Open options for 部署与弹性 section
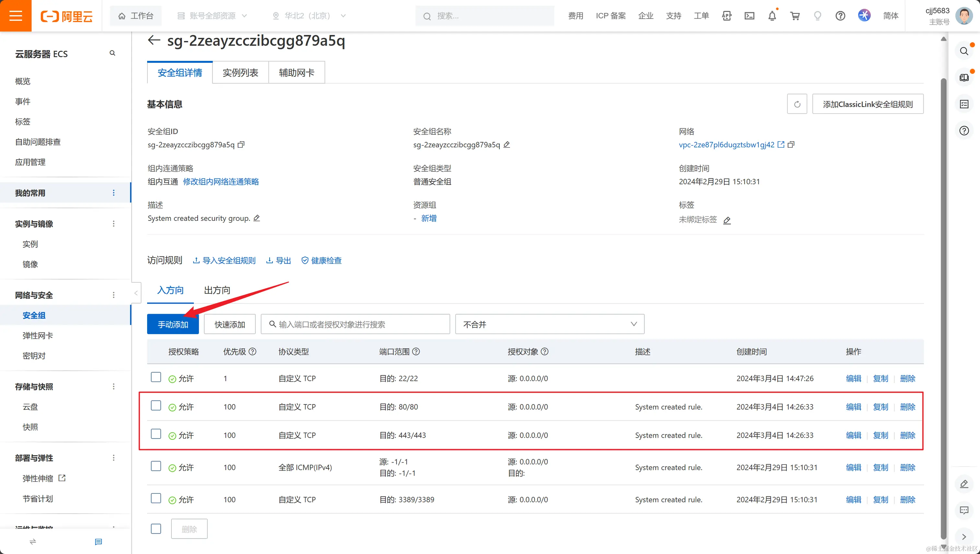Screen dimensions: 980x554 [x=113, y=458]
